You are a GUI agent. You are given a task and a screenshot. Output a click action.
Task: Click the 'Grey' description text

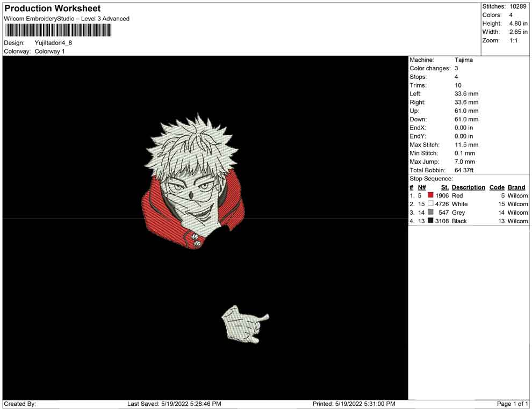pos(458,213)
